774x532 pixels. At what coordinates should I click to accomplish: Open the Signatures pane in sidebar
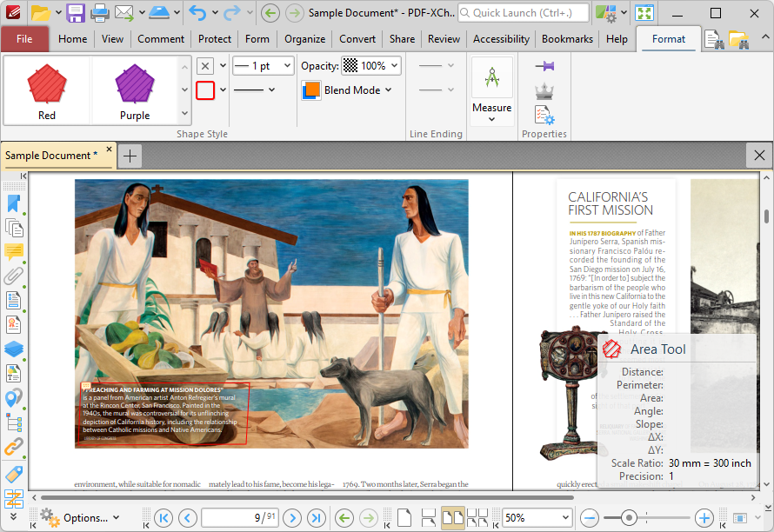click(14, 325)
